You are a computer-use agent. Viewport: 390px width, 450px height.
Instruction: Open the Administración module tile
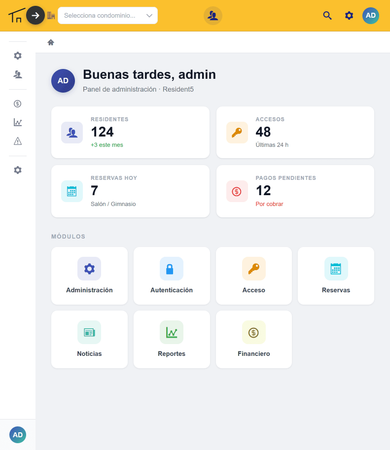coord(89,276)
